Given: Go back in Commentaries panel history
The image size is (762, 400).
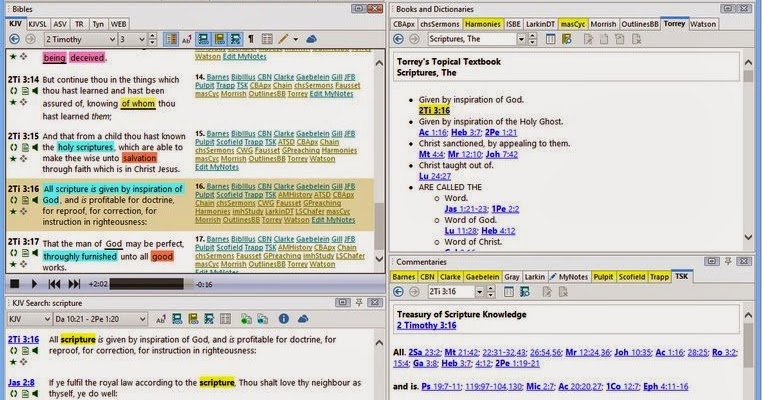Looking at the screenshot, I should pos(398,292).
